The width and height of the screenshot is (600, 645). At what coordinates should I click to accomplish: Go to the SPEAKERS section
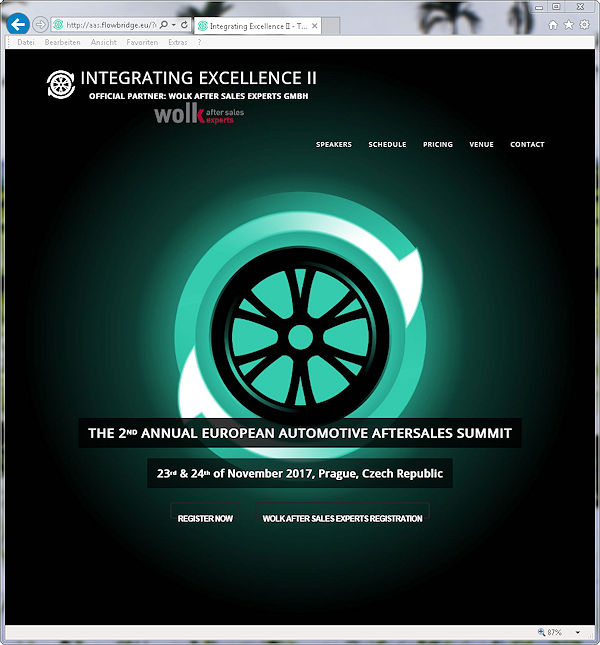click(334, 144)
